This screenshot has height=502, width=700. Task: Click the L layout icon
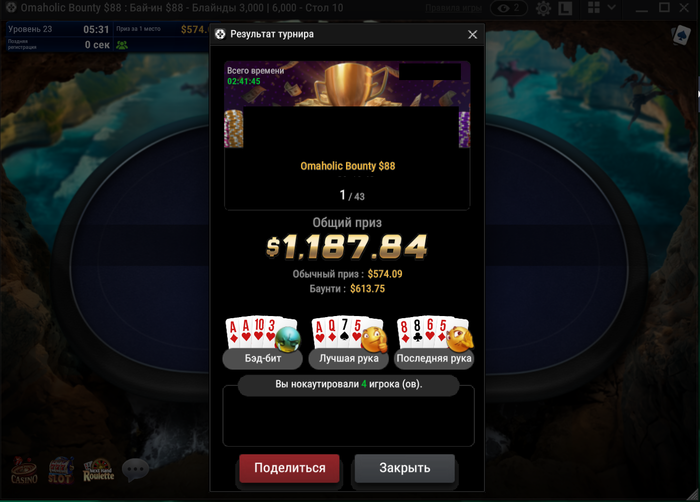(x=565, y=8)
